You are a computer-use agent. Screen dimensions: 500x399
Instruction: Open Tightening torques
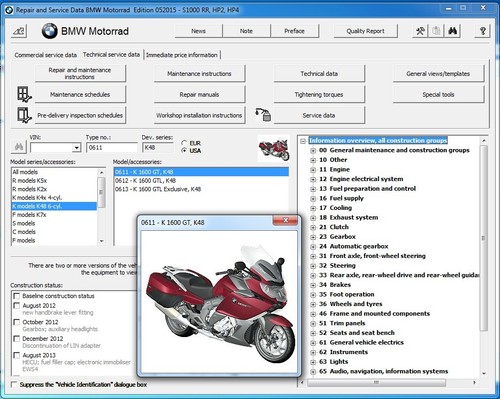[319, 94]
